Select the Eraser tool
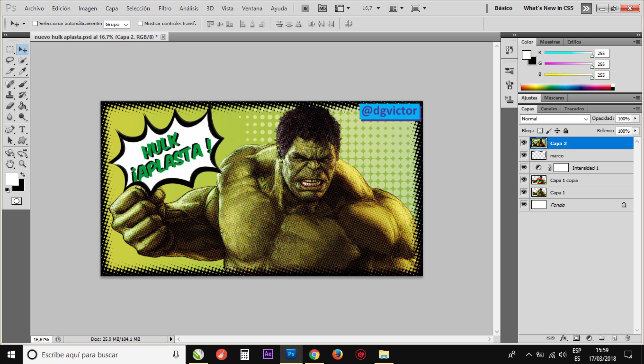 10,106
